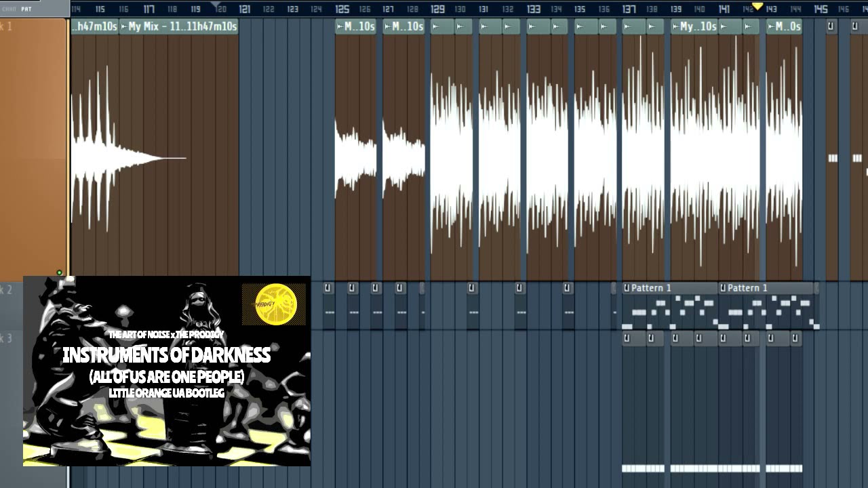This screenshot has height=488, width=868.
Task: Jump to bar 141 on the timeline ruler
Action: (x=724, y=9)
